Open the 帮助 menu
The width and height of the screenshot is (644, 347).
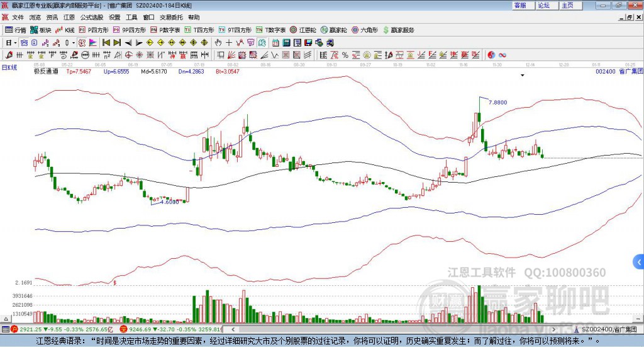pos(194,17)
